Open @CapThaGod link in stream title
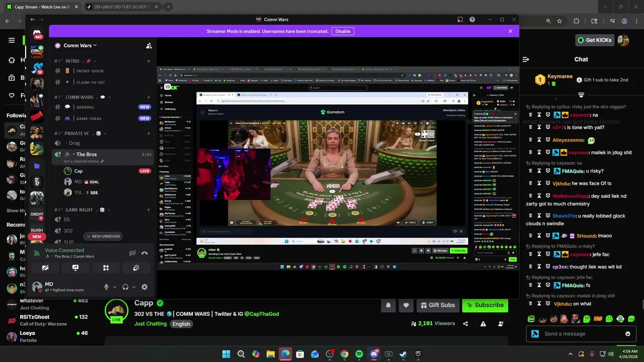The height and width of the screenshot is (362, 644). 262,314
